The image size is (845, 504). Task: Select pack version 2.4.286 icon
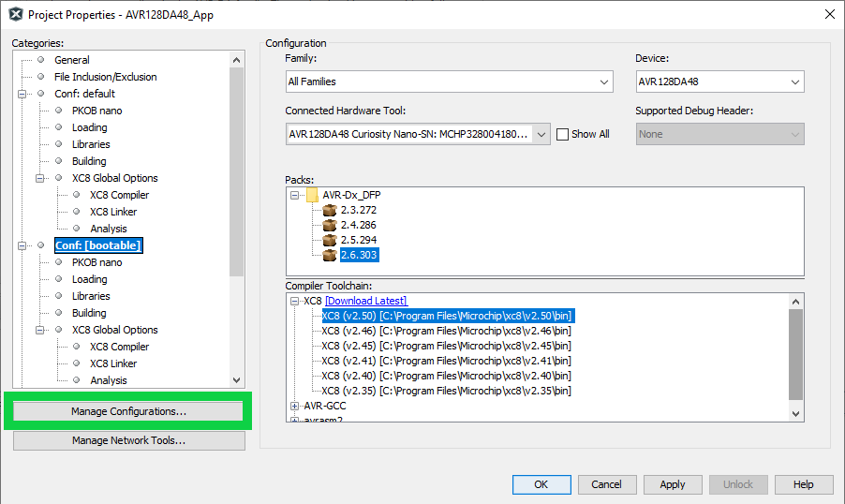click(x=329, y=225)
